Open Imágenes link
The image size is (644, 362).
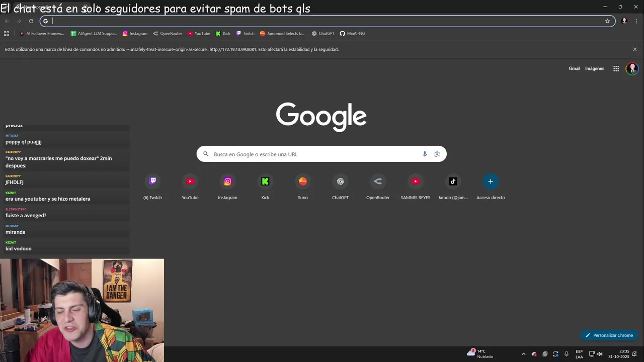coord(595,68)
